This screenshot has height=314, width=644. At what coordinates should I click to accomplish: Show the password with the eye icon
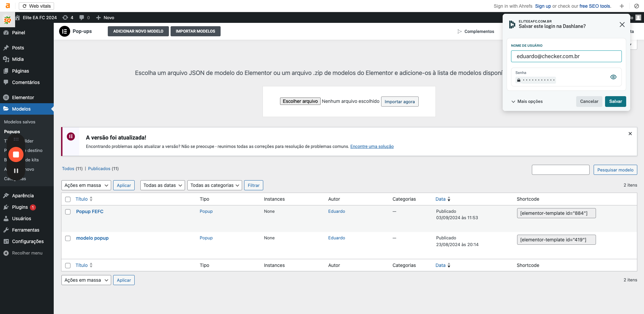[613, 77]
